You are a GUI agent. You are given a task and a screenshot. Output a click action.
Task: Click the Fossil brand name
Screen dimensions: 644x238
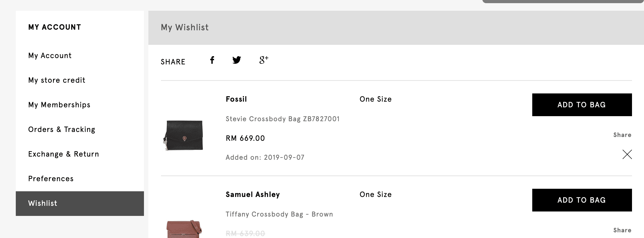[x=236, y=99]
